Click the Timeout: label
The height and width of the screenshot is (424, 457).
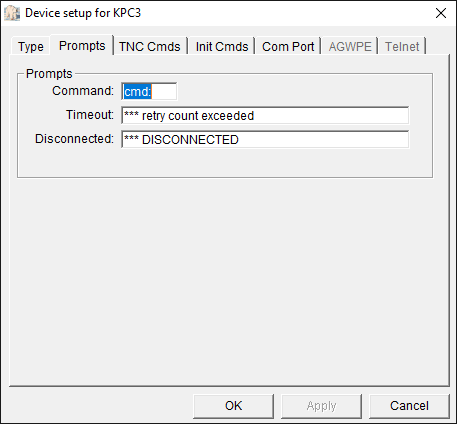coord(90,115)
